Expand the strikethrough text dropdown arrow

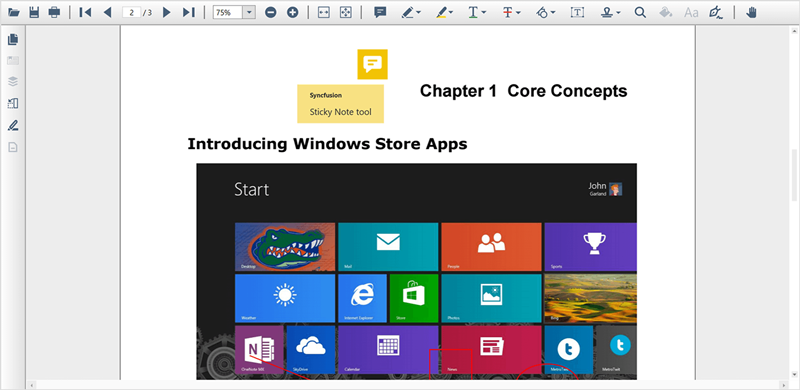518,13
